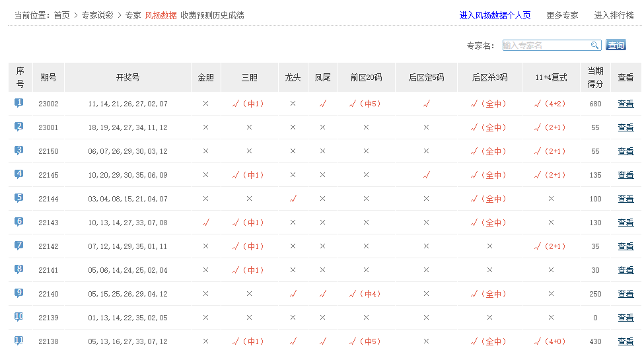Click the number 9 rank badge icon
The width and height of the screenshot is (644, 352).
pos(19,293)
